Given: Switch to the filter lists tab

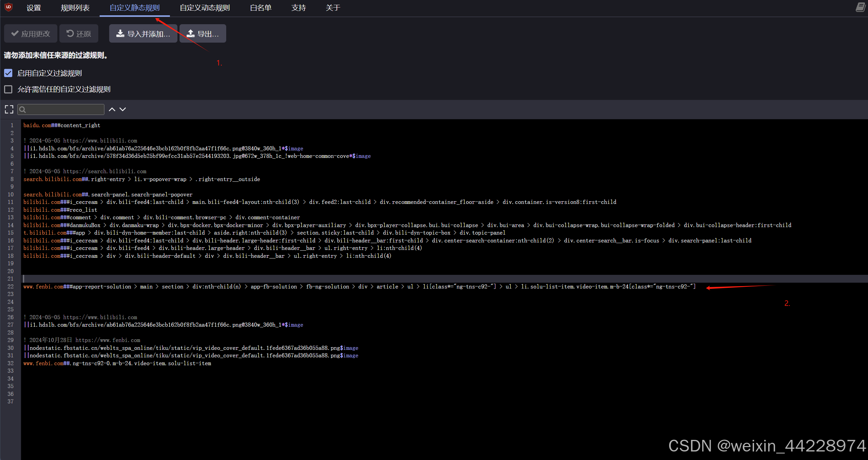Looking at the screenshot, I should coord(75,8).
